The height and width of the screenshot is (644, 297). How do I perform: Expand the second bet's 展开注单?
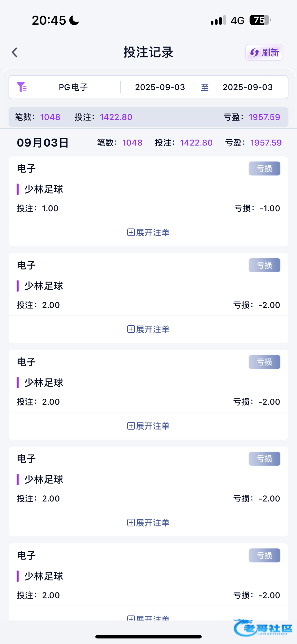(148, 329)
